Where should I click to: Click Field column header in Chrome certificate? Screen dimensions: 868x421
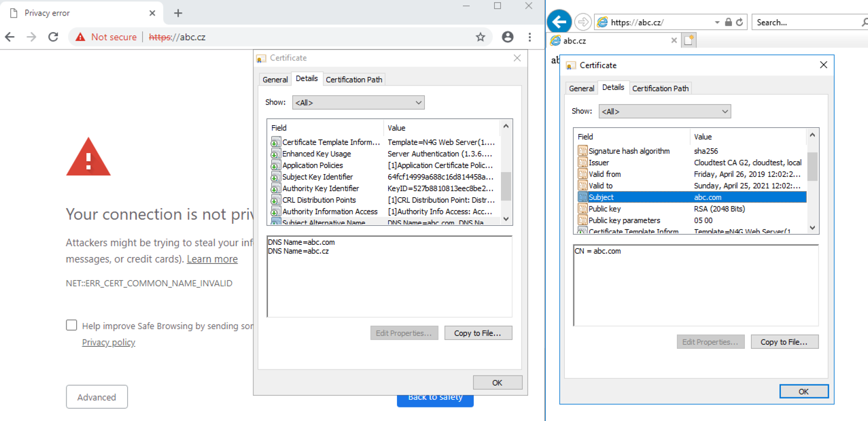coord(326,128)
